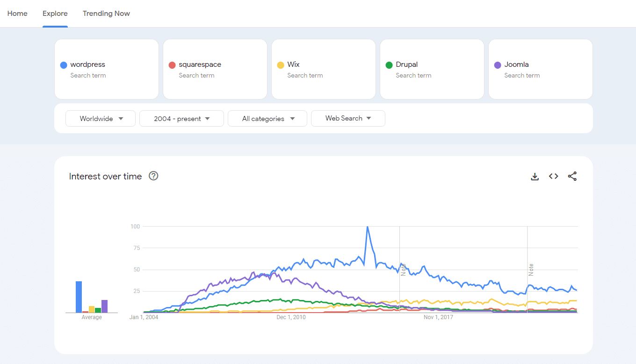Viewport: 636px width, 364px height.
Task: Edit the Joomla search term card
Action: click(x=541, y=69)
